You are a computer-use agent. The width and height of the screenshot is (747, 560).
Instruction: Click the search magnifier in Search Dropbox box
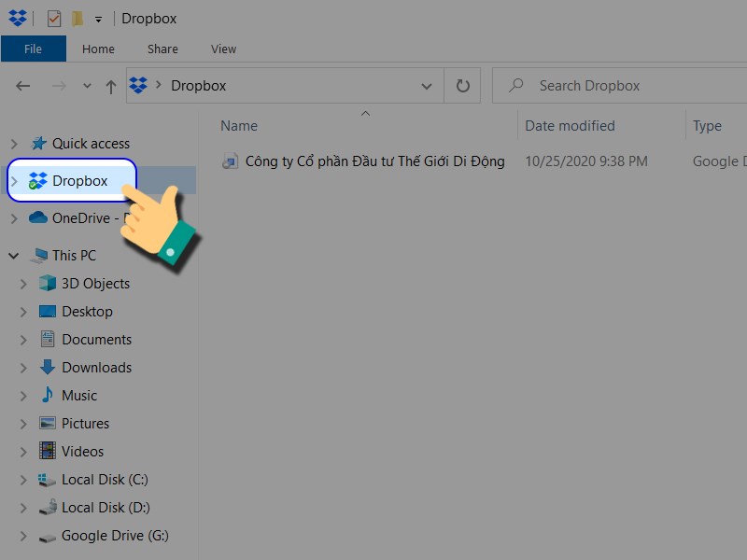click(x=514, y=85)
